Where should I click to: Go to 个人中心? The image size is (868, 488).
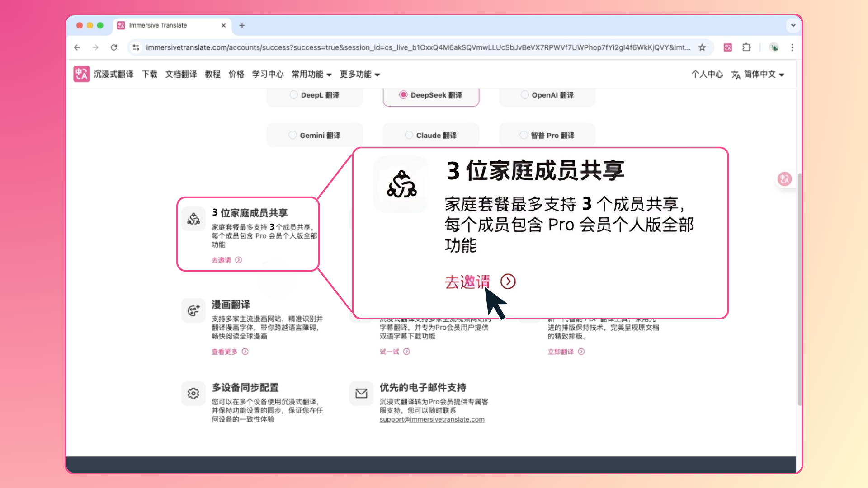click(707, 74)
